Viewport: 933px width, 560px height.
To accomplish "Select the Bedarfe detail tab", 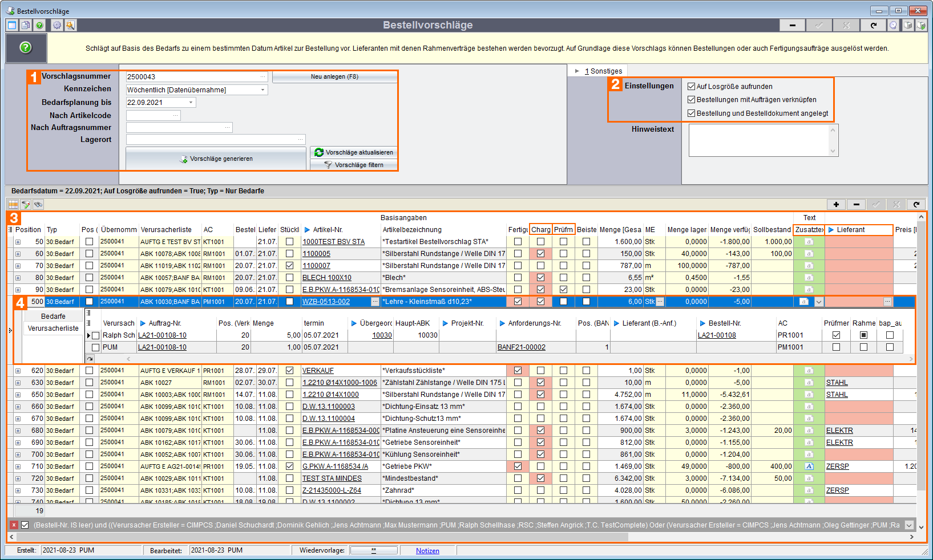I will pos(53,316).
